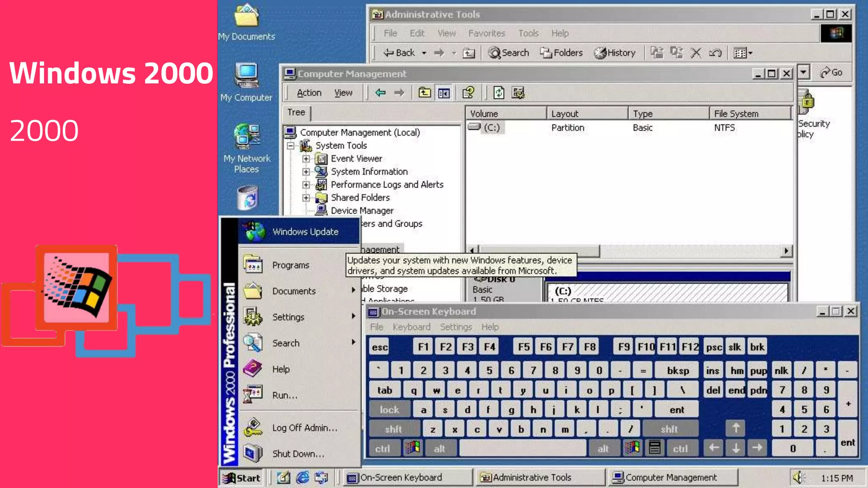Image resolution: width=868 pixels, height=488 pixels.
Task: Open Search submenu in Start menu
Action: pyautogui.click(x=299, y=343)
